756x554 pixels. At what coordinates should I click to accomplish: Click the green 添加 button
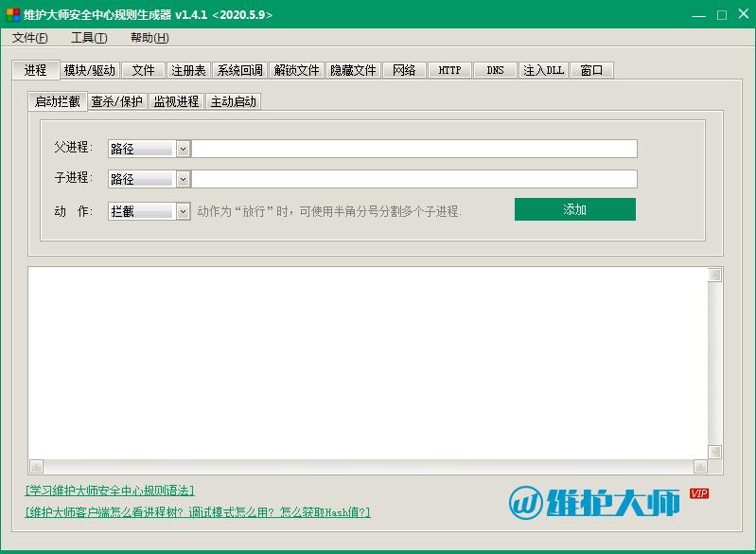574,209
